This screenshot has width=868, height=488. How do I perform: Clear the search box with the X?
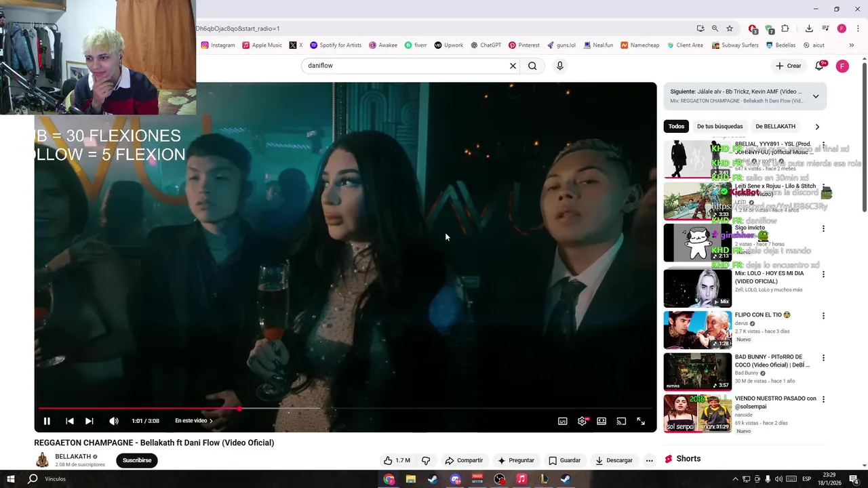pos(513,66)
